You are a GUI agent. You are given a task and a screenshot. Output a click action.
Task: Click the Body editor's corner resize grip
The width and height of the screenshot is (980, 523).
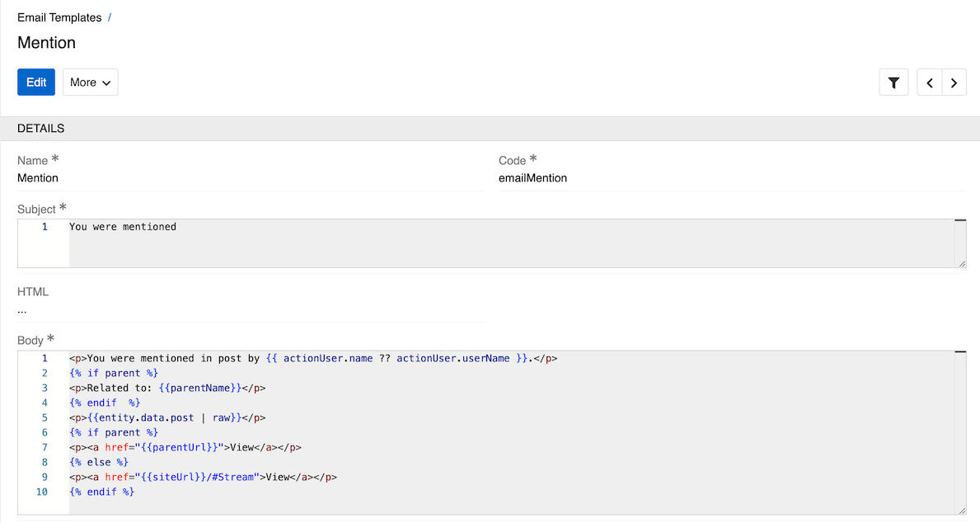pyautogui.click(x=961, y=510)
